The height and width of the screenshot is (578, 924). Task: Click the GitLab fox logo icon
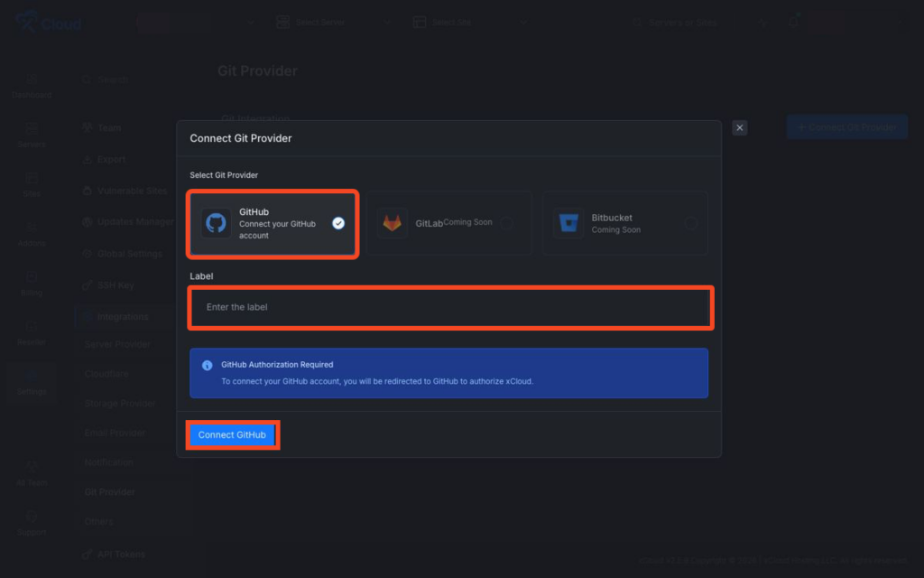[392, 223]
